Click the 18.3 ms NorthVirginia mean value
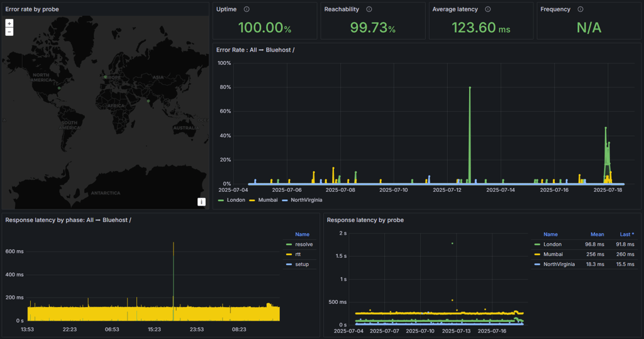 594,264
